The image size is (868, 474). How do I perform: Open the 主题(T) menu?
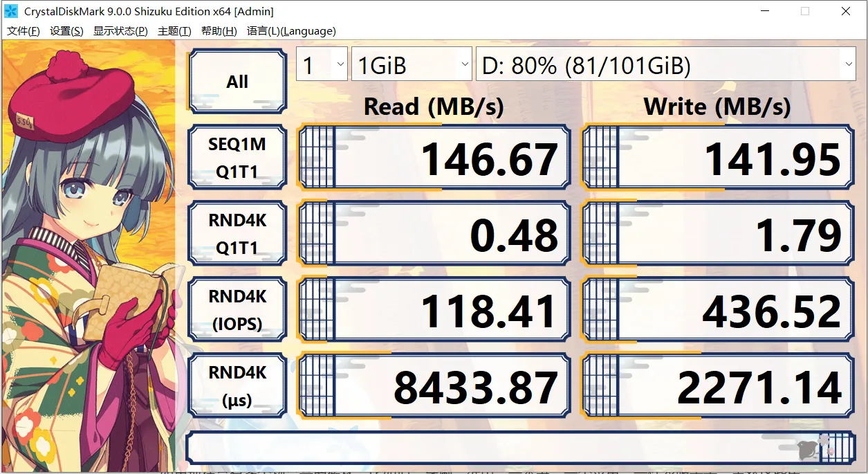pyautogui.click(x=175, y=31)
